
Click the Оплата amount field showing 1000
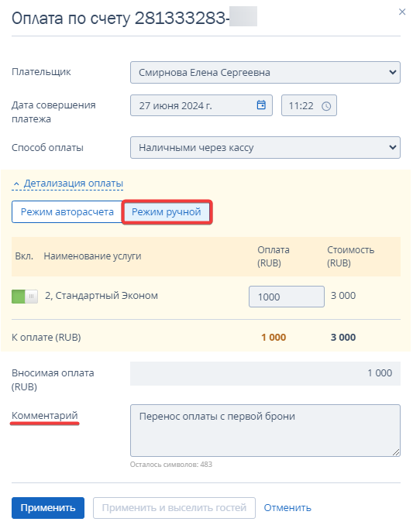(287, 297)
